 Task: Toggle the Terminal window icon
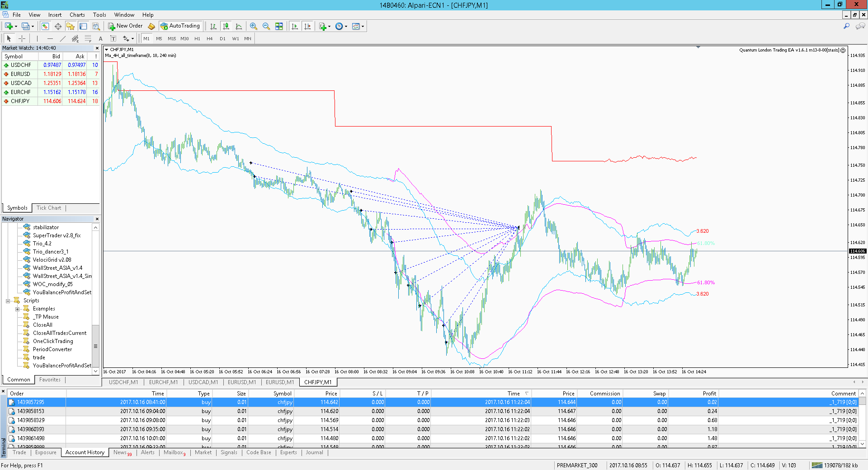coord(83,26)
